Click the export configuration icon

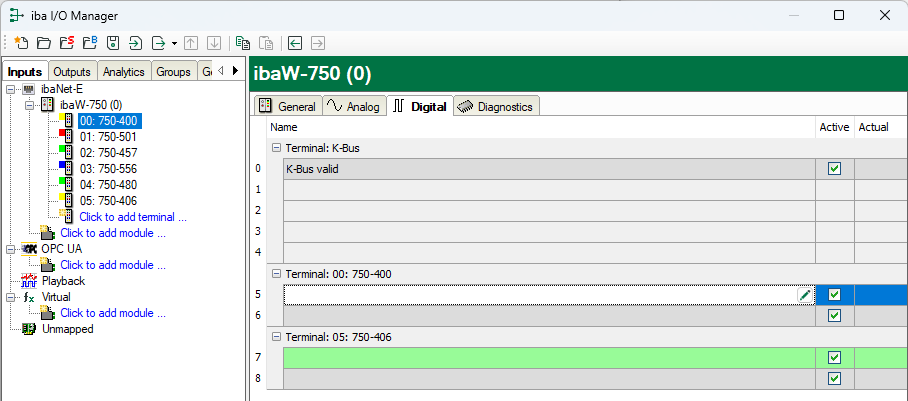[x=158, y=43]
